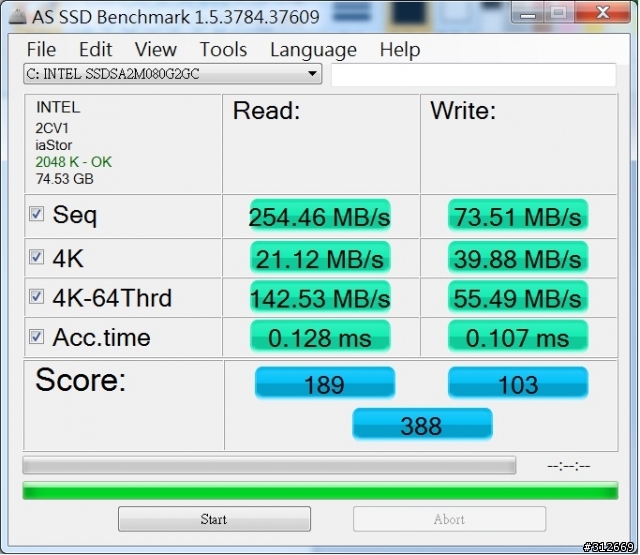640x555 pixels.
Task: Click the 2CV1 firmware text
Action: click(x=52, y=128)
